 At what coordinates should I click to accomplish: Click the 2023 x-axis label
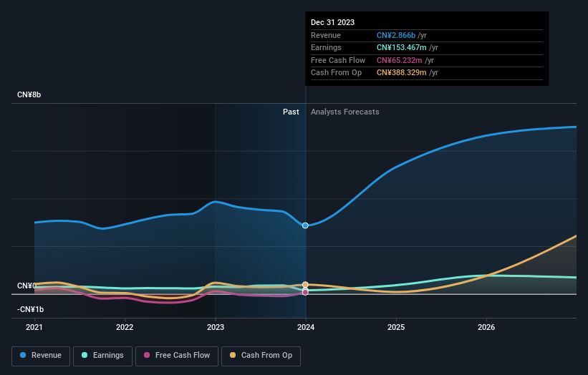(216, 327)
